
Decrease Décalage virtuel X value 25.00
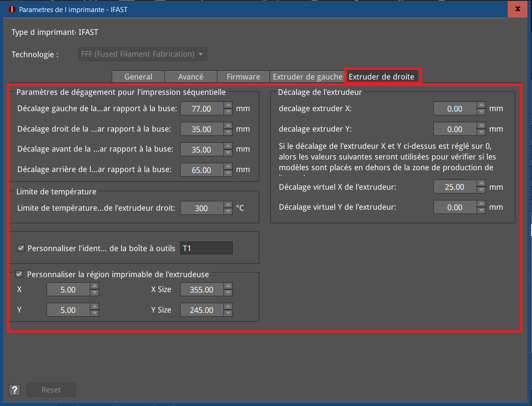(481, 190)
